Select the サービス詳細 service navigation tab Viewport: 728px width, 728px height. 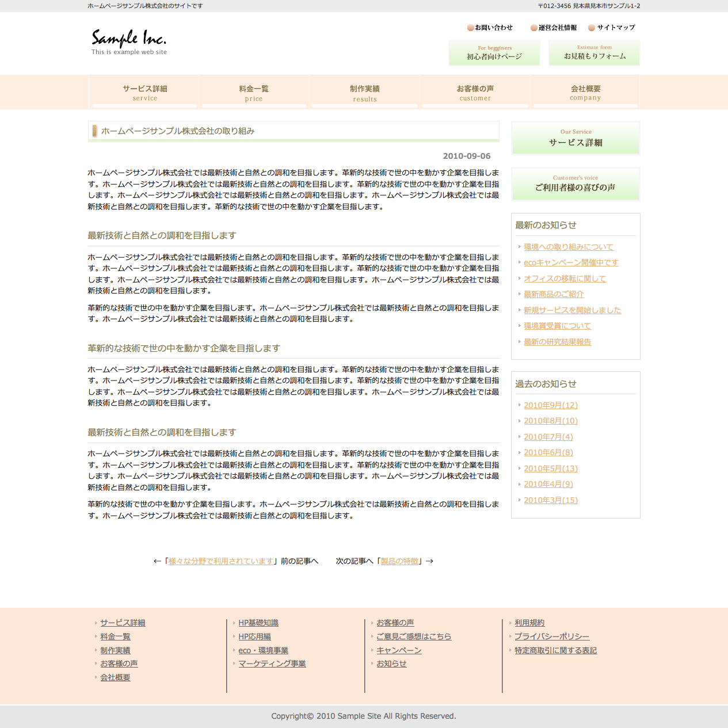tap(144, 92)
